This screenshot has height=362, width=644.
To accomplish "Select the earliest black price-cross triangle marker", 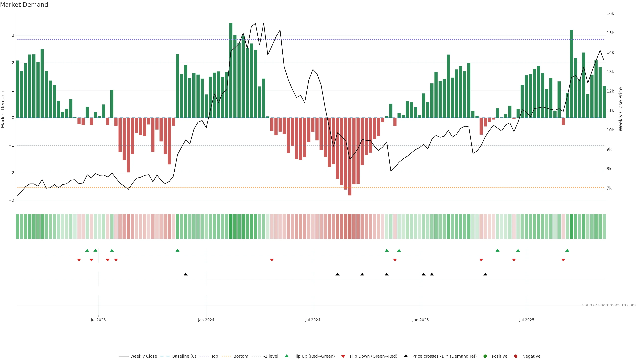I will pyautogui.click(x=185, y=274).
